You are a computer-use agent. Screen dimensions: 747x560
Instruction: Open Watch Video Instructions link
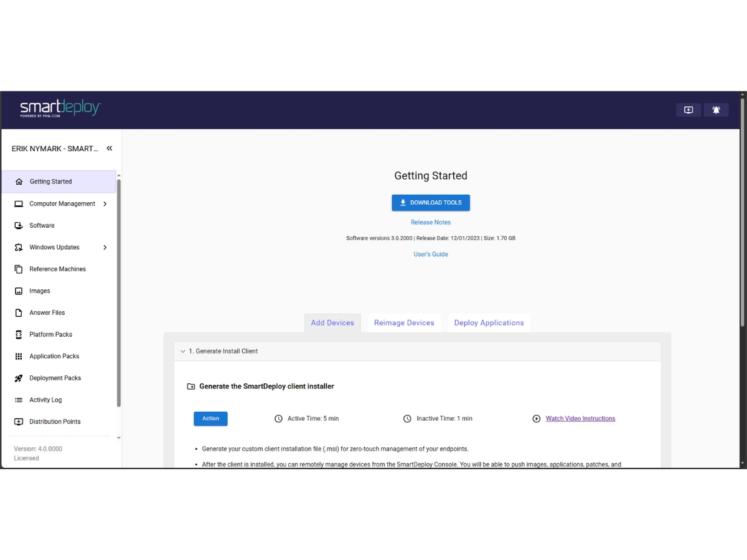[580, 419]
